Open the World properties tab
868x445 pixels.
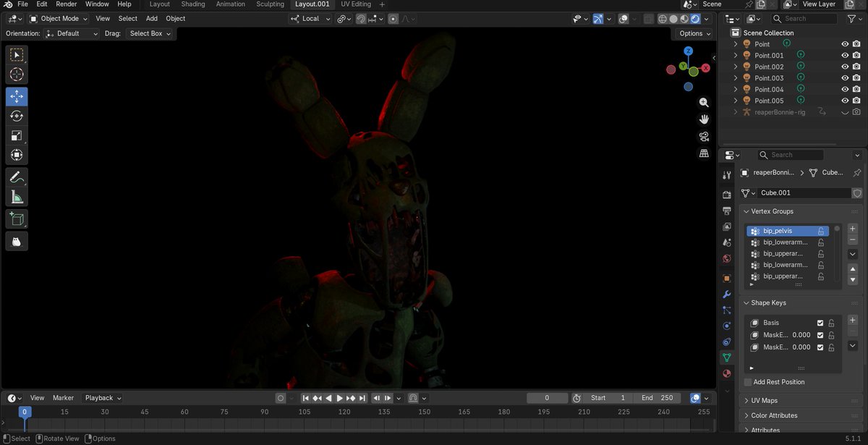pyautogui.click(x=727, y=258)
